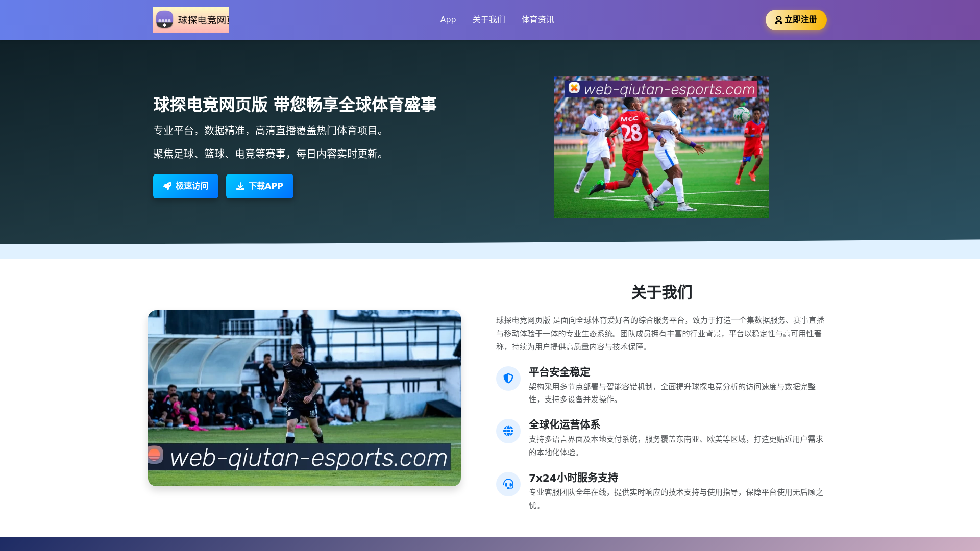980x551 pixels.
Task: Open 体育资讯 nav link
Action: click(537, 20)
